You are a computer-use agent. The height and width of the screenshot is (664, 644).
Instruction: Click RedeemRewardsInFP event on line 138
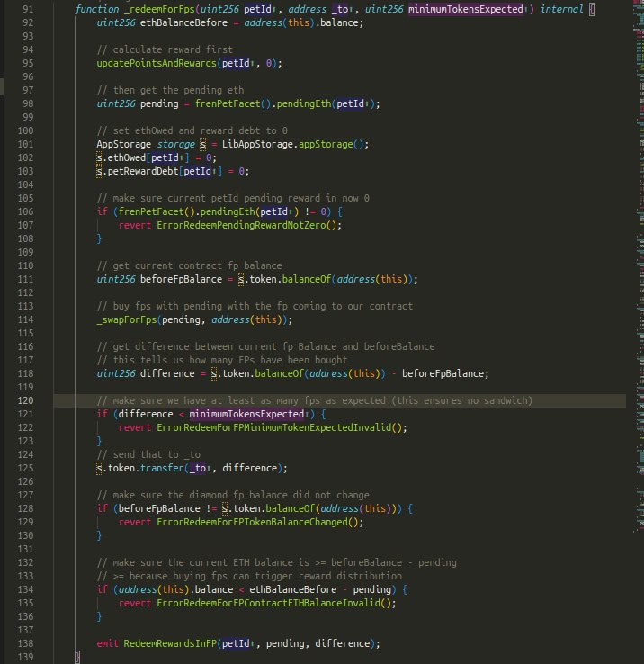click(x=170, y=643)
